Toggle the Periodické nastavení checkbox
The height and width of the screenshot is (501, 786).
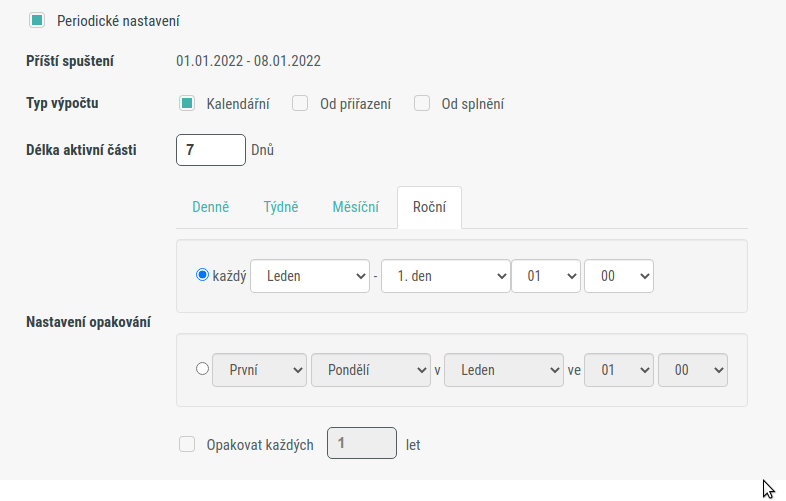pos(37,21)
